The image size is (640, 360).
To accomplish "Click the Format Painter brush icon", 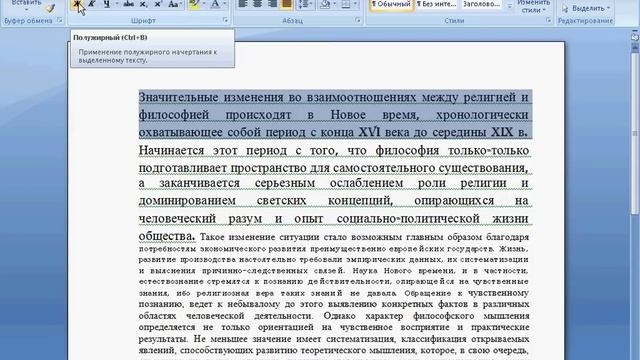I will (x=51, y=8).
